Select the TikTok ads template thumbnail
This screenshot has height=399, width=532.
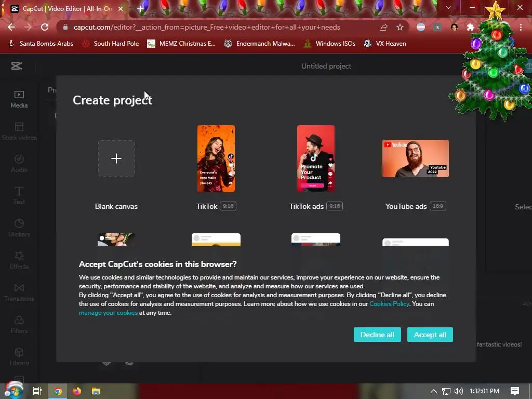pyautogui.click(x=316, y=158)
